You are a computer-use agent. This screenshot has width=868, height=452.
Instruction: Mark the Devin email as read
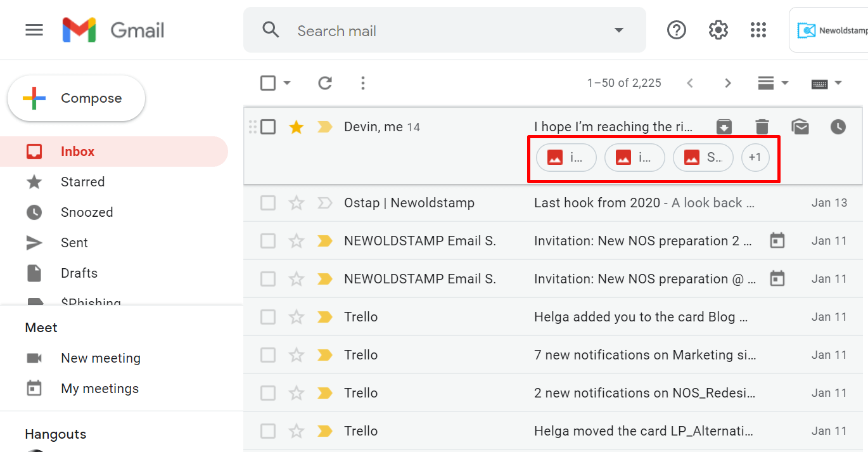800,127
